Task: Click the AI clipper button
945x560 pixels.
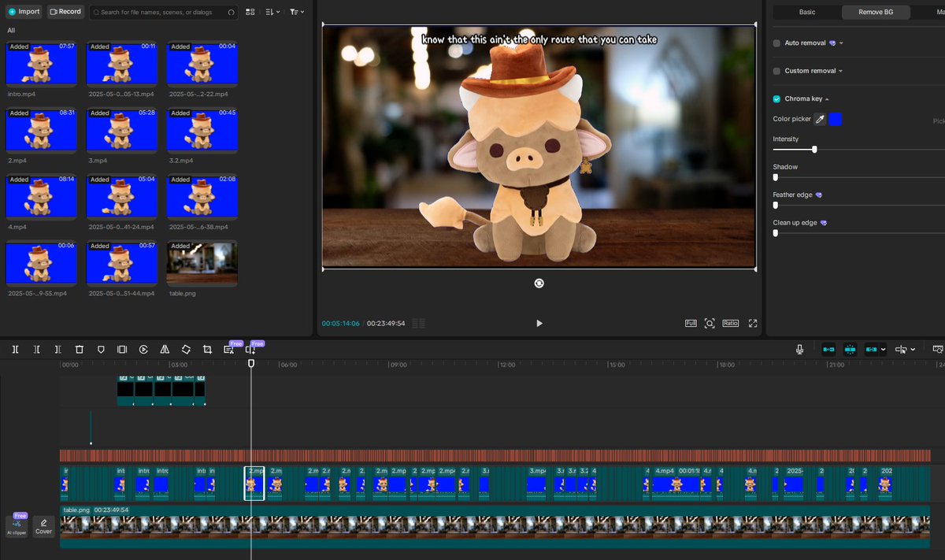Action: pos(17,525)
